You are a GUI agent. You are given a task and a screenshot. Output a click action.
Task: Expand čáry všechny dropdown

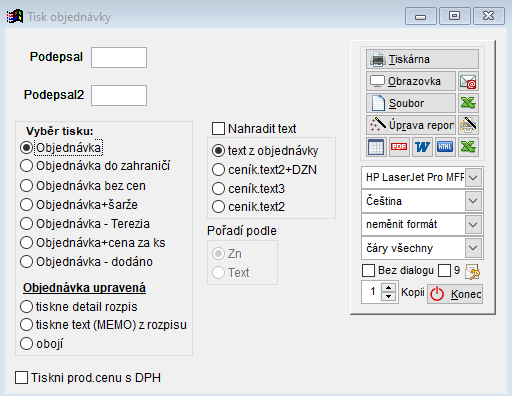(x=473, y=248)
